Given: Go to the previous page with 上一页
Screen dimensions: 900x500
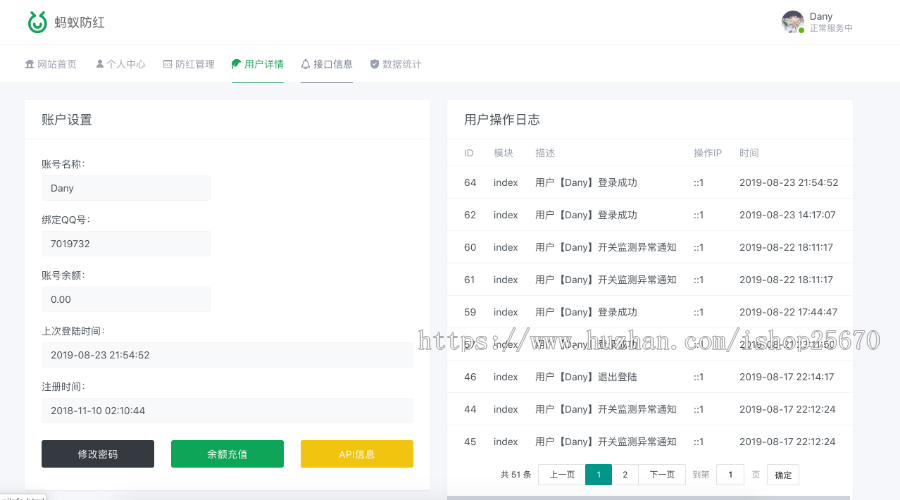Looking at the screenshot, I should click(x=562, y=475).
